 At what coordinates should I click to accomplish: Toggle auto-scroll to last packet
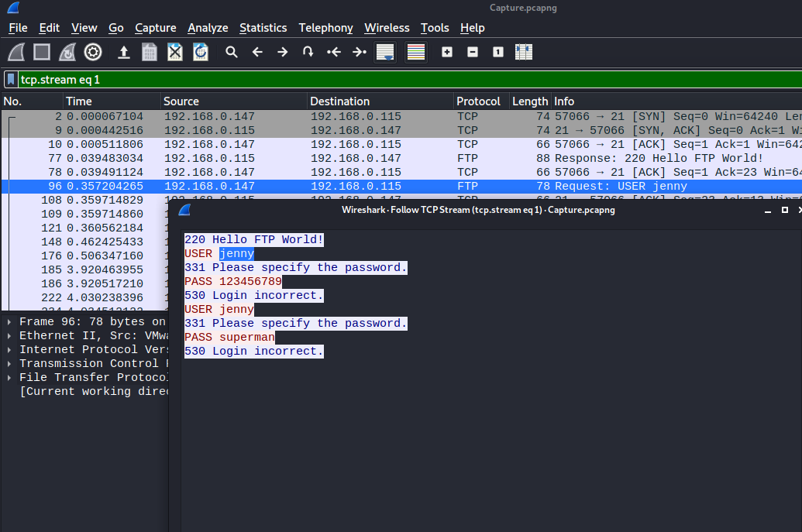click(385, 52)
